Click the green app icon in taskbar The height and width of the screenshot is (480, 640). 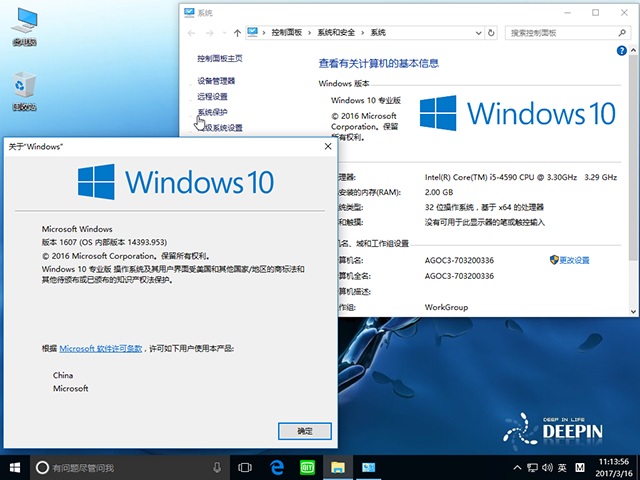(307, 467)
